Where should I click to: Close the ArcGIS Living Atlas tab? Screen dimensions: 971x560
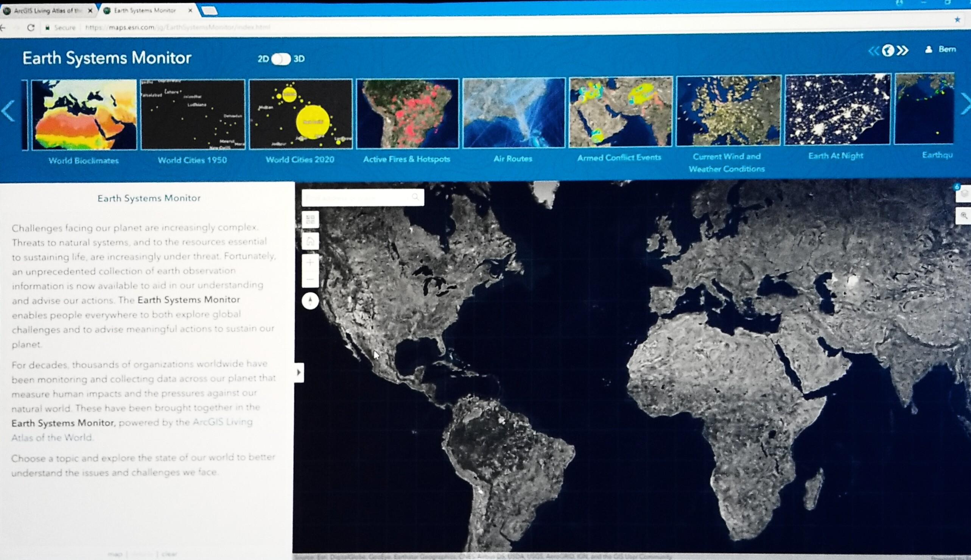pos(90,11)
